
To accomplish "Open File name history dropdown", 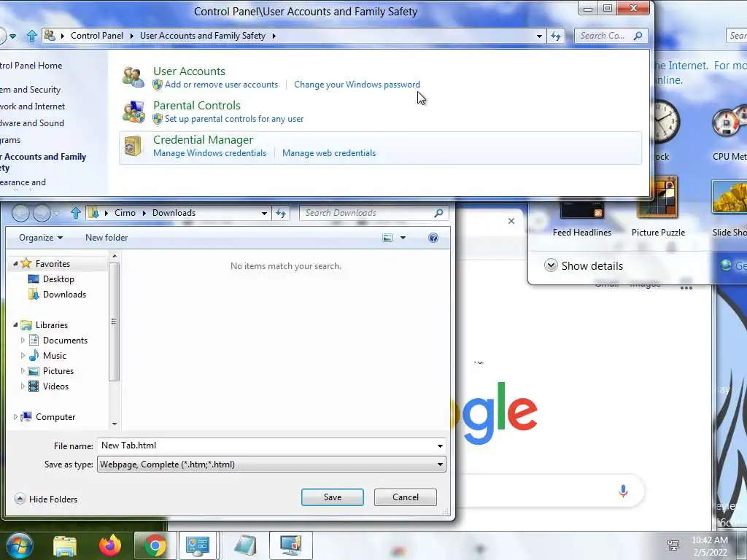I will pyautogui.click(x=440, y=446).
